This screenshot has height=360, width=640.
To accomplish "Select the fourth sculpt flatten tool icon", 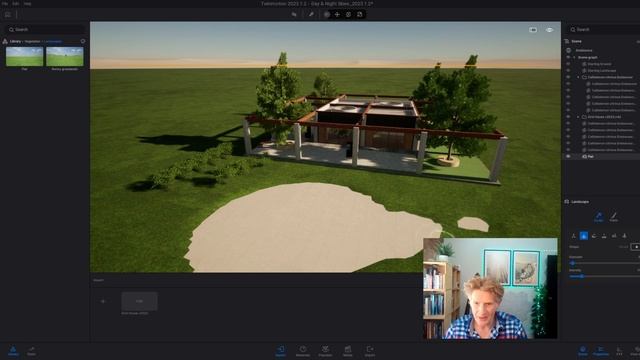I will point(604,236).
